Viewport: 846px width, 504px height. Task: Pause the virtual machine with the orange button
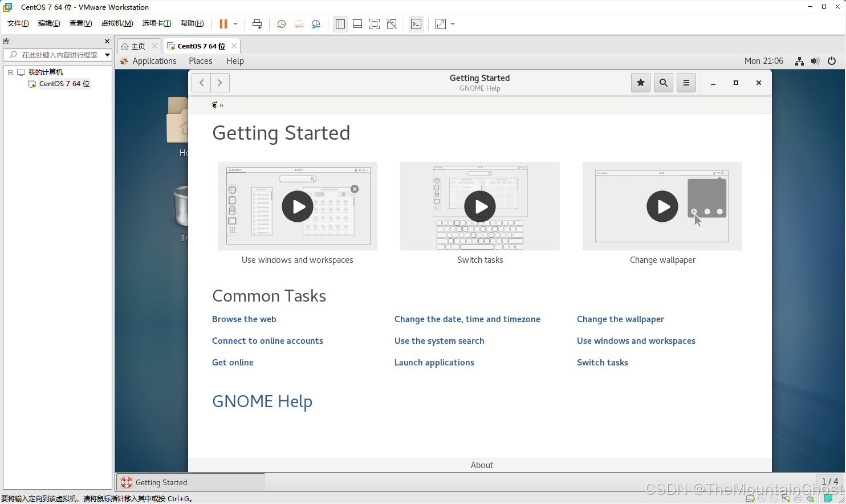223,24
